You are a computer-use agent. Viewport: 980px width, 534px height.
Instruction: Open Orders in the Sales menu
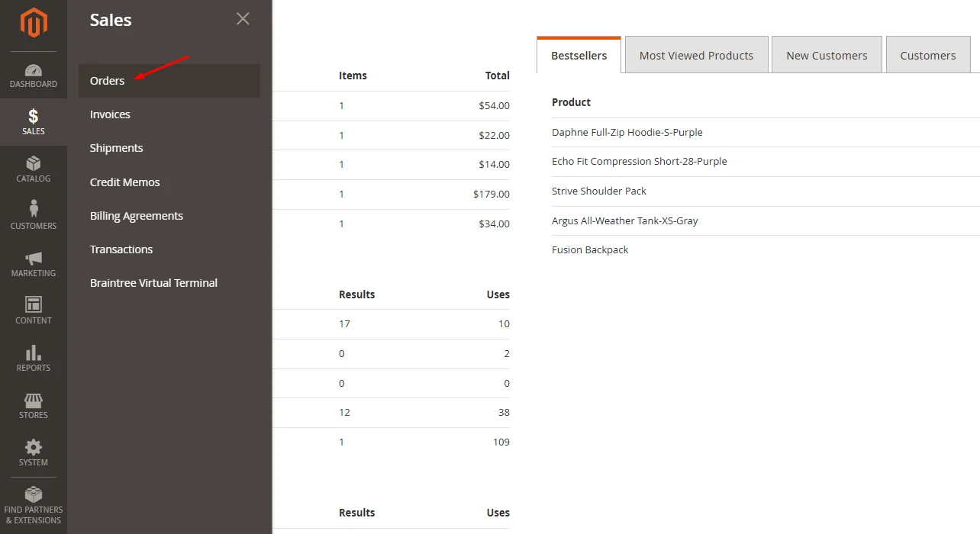108,81
